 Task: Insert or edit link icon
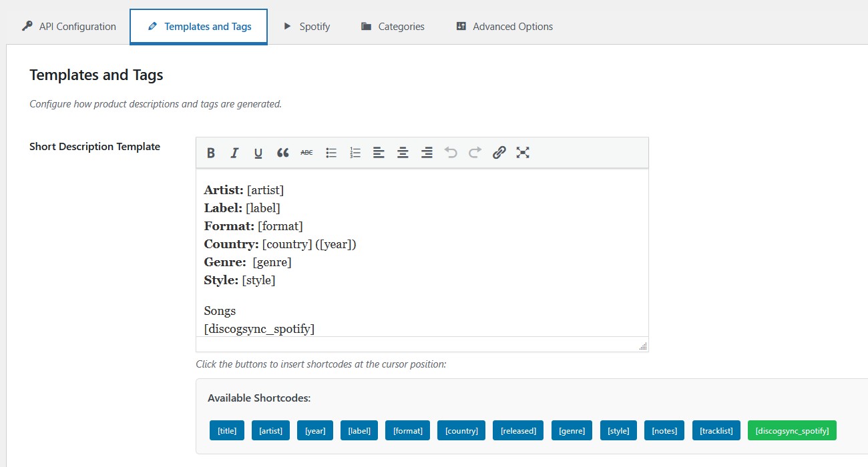pyautogui.click(x=499, y=153)
